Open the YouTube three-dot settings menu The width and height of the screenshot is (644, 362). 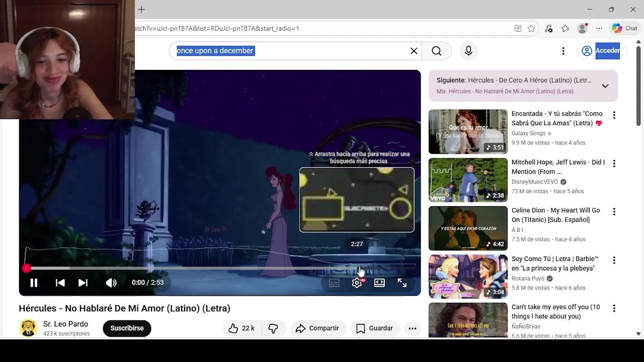(x=563, y=51)
